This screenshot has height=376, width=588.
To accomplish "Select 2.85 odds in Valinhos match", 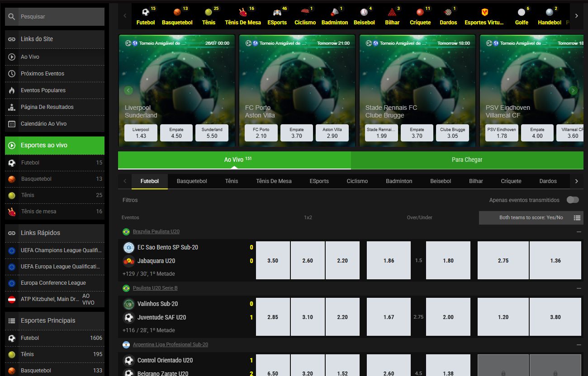I will pyautogui.click(x=273, y=317).
